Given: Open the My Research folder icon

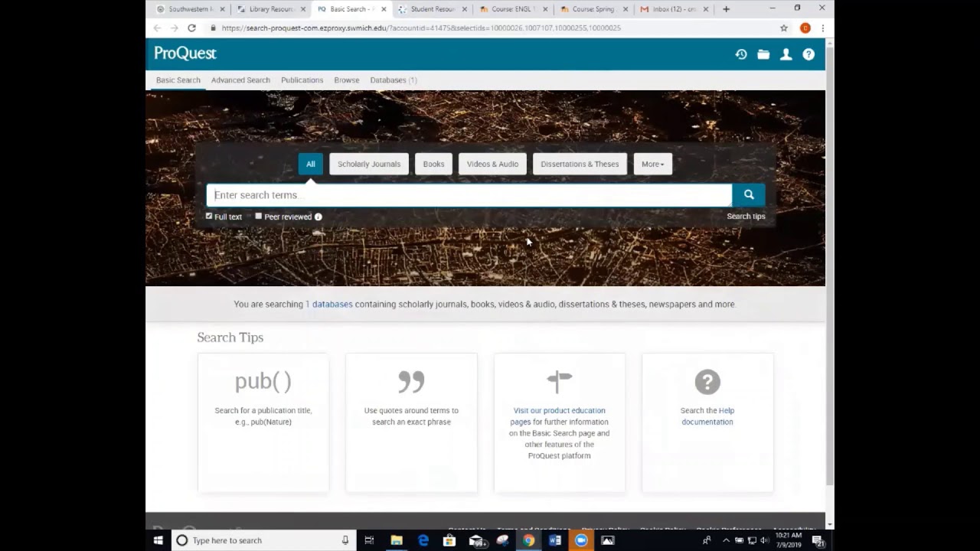Looking at the screenshot, I should (763, 54).
